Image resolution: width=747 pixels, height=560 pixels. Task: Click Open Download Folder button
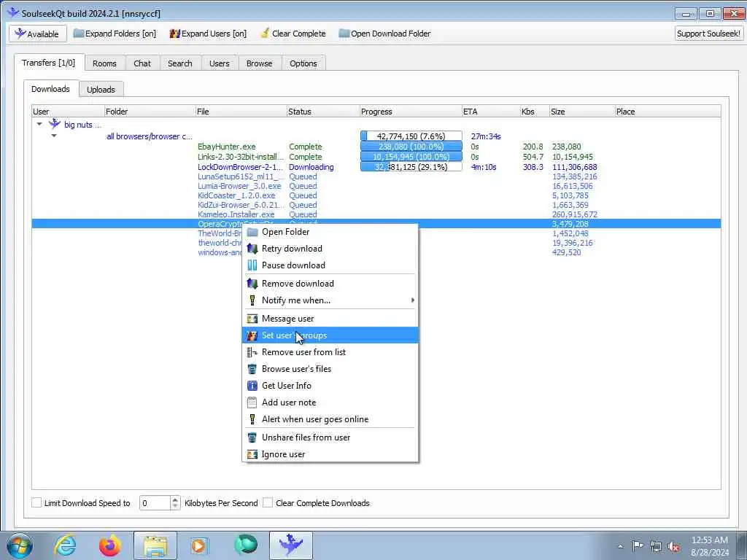coord(384,34)
